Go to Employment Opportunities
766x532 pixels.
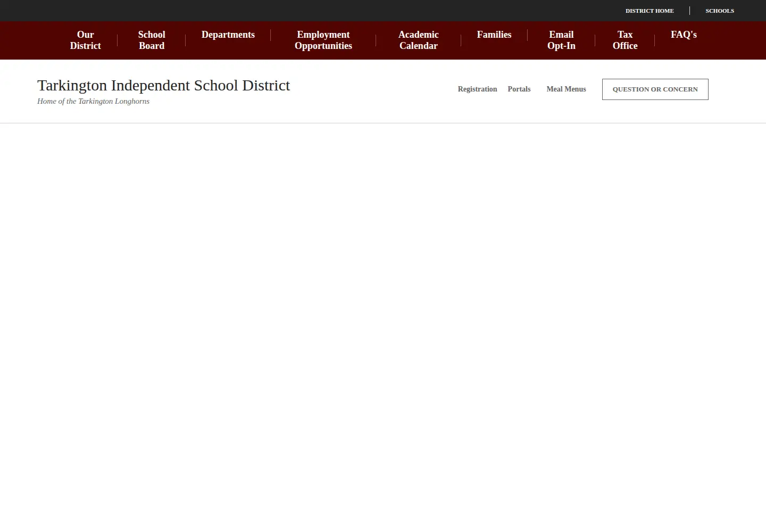click(323, 40)
